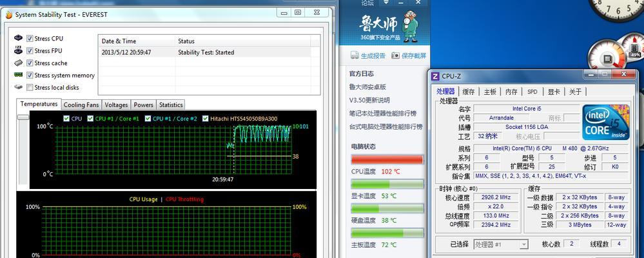The image size is (644, 258).
Task: Uncheck Stress cache option
Action: tap(30, 63)
